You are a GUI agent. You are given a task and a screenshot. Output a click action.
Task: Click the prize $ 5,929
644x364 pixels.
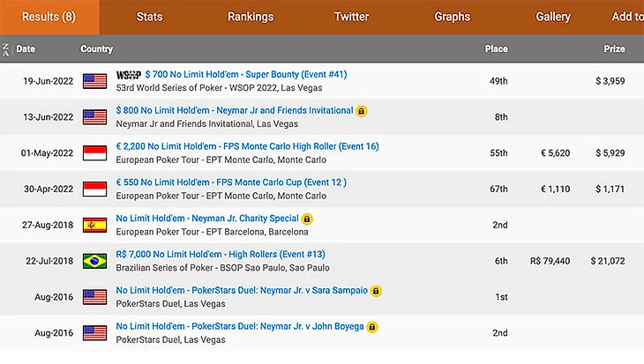click(x=610, y=153)
